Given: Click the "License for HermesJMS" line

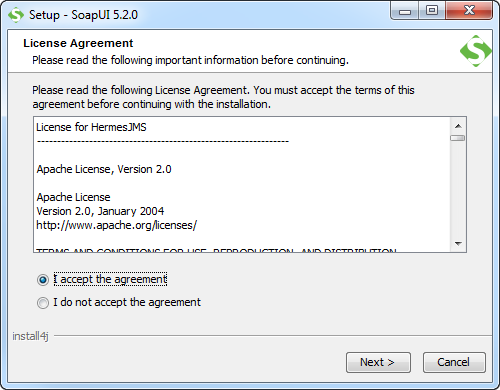Looking at the screenshot, I should pyautogui.click(x=91, y=127).
